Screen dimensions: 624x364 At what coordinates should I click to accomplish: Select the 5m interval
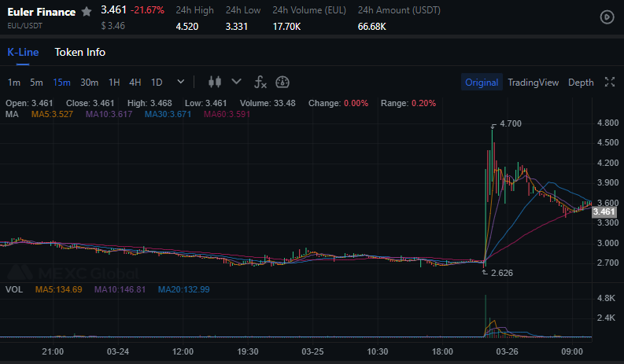pyautogui.click(x=36, y=83)
